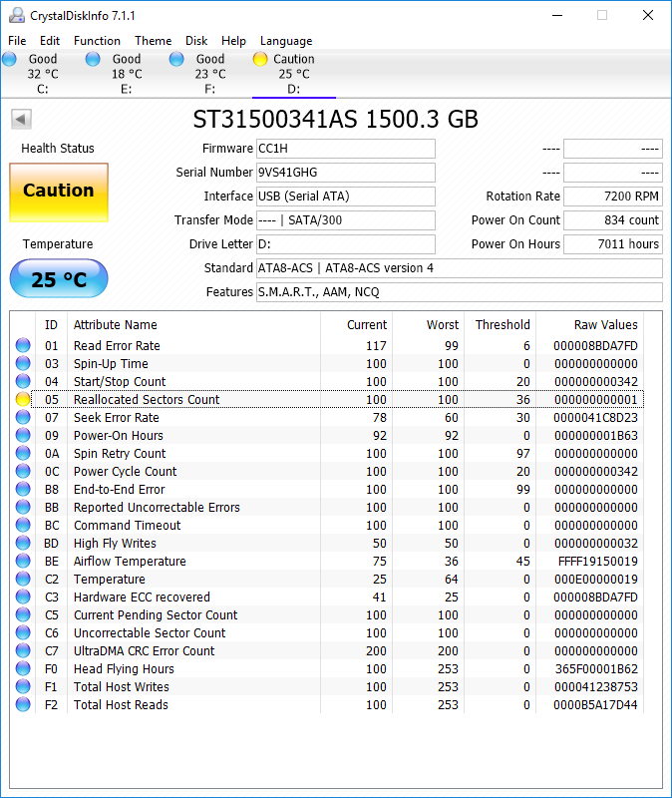This screenshot has height=798, width=672.
Task: Click the status orb beside Current Pending Sector Count
Action: coord(23,614)
